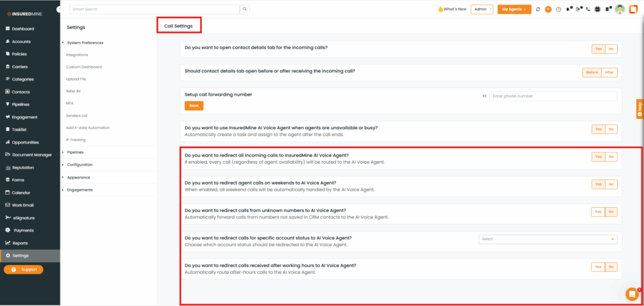This screenshot has width=644, height=306.
Task: Expand the Pipelines settings section
Action: 75,152
